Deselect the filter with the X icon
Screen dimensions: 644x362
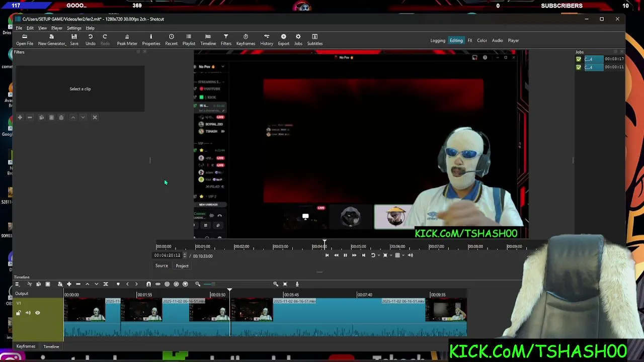[x=95, y=117]
